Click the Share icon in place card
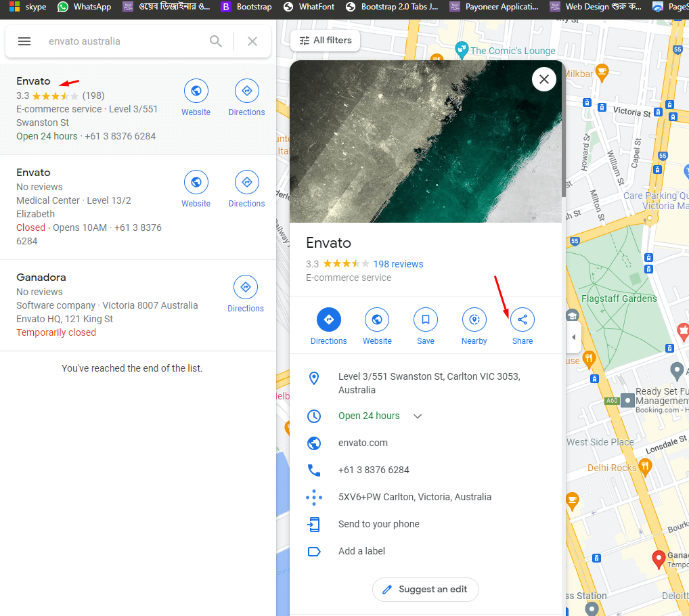The image size is (689, 616). point(522,320)
